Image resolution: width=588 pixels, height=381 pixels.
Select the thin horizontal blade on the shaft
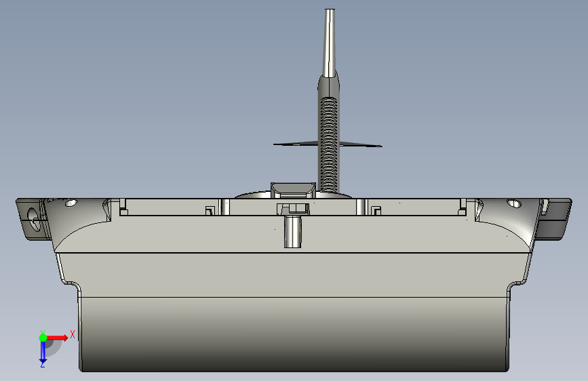coord(328,144)
